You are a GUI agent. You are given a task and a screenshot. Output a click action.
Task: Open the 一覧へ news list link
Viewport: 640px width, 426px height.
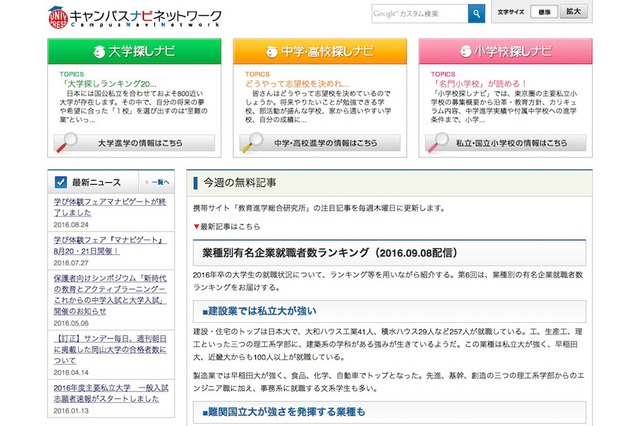coord(158,182)
